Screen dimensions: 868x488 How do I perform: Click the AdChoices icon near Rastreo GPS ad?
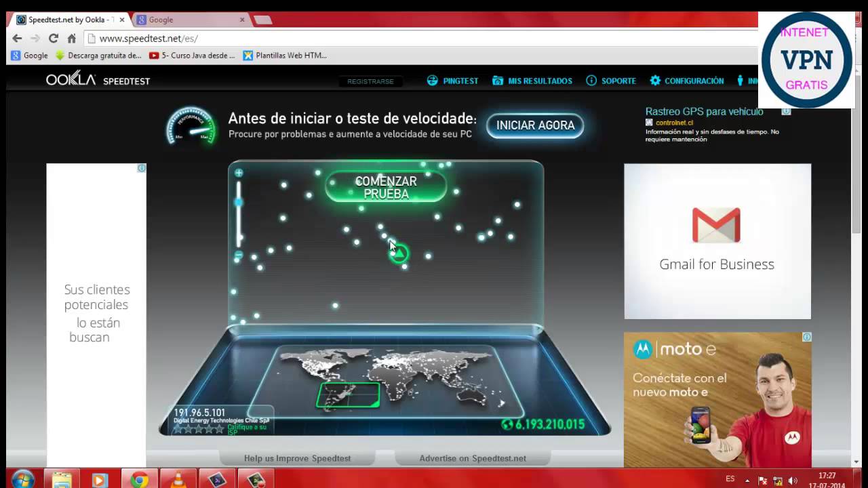786,111
